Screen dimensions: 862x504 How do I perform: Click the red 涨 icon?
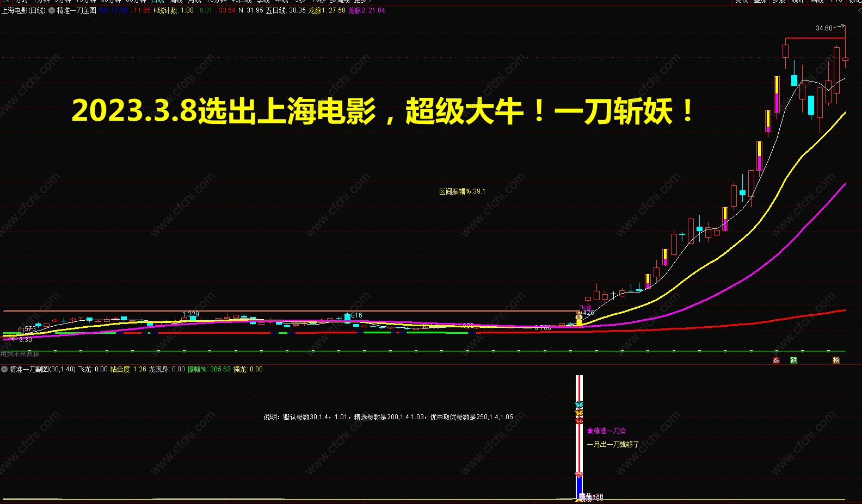click(x=777, y=360)
